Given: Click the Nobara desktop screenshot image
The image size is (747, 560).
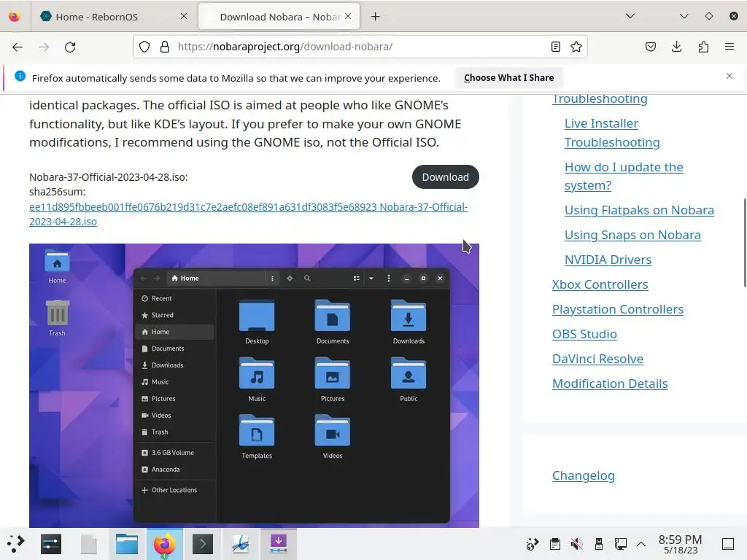Looking at the screenshot, I should (x=254, y=386).
